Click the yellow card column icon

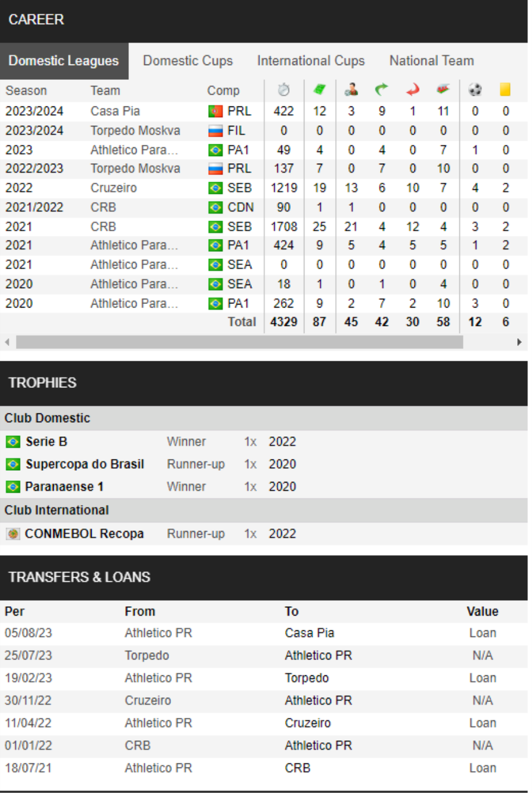505,90
